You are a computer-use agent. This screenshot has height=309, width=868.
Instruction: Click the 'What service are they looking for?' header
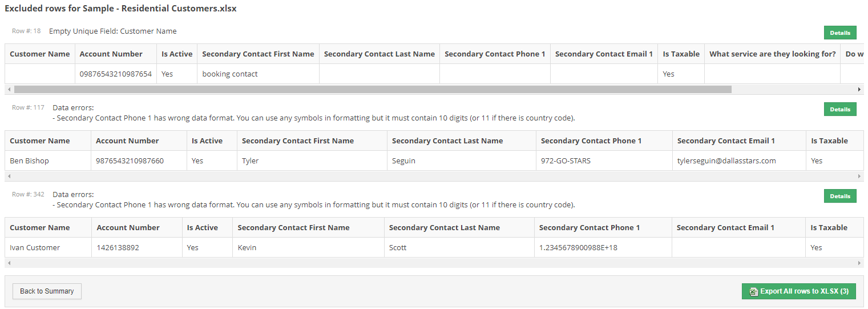[773, 54]
